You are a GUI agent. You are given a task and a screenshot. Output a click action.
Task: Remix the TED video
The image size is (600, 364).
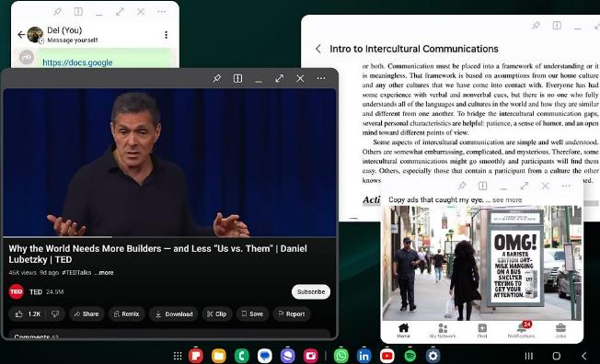(127, 314)
